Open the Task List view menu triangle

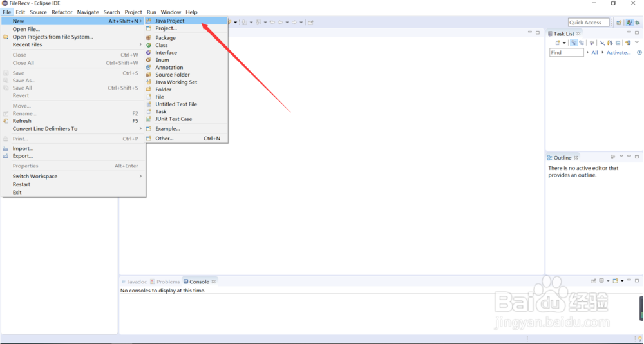(x=637, y=43)
